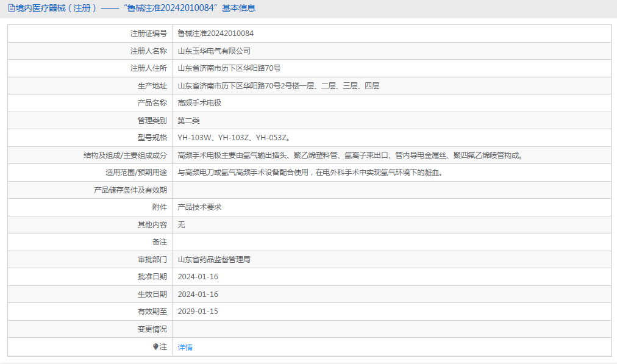This screenshot has width=617, height=364.
Task: Select registration number 鲁械注准20242010084 in the table
Action: [215, 34]
